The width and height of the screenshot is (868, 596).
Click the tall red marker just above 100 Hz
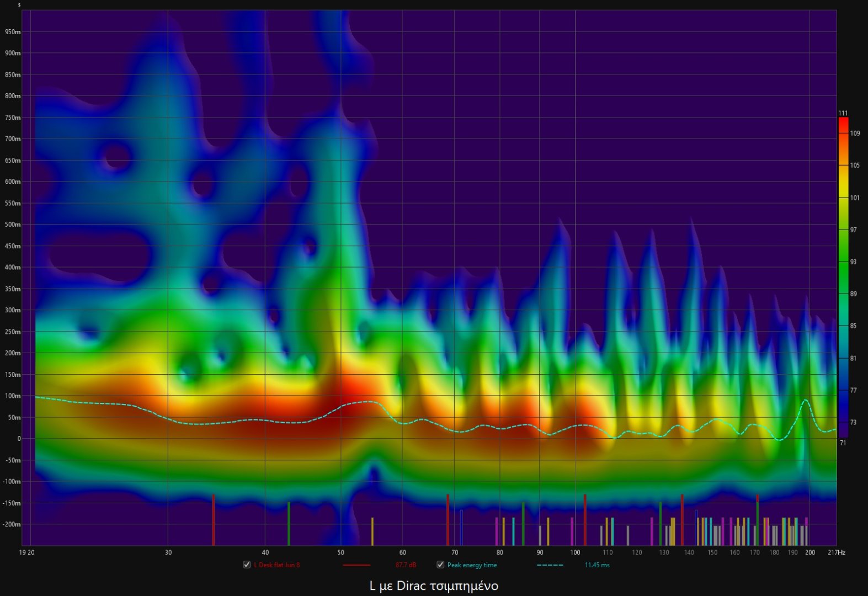click(x=585, y=519)
